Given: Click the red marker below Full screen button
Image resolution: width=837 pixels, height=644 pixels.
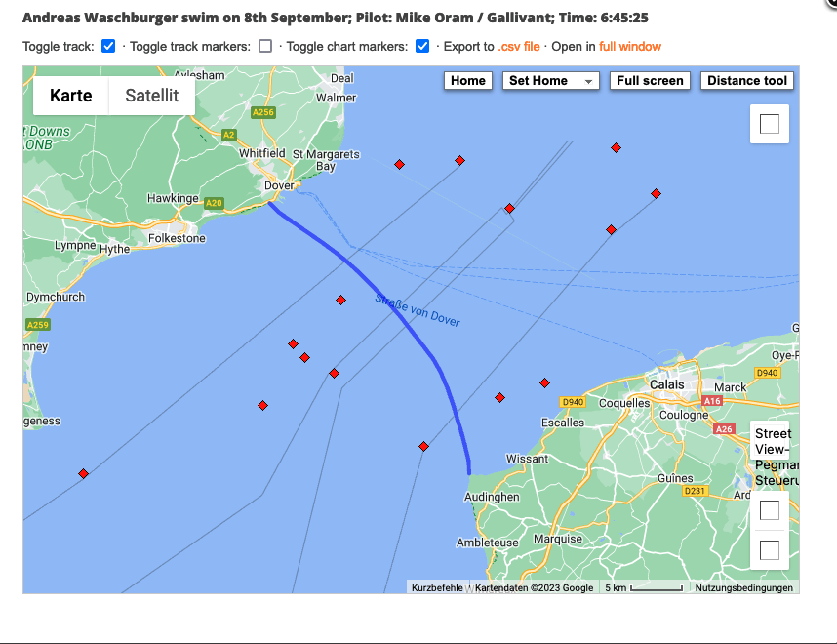Looking at the screenshot, I should click(x=616, y=148).
